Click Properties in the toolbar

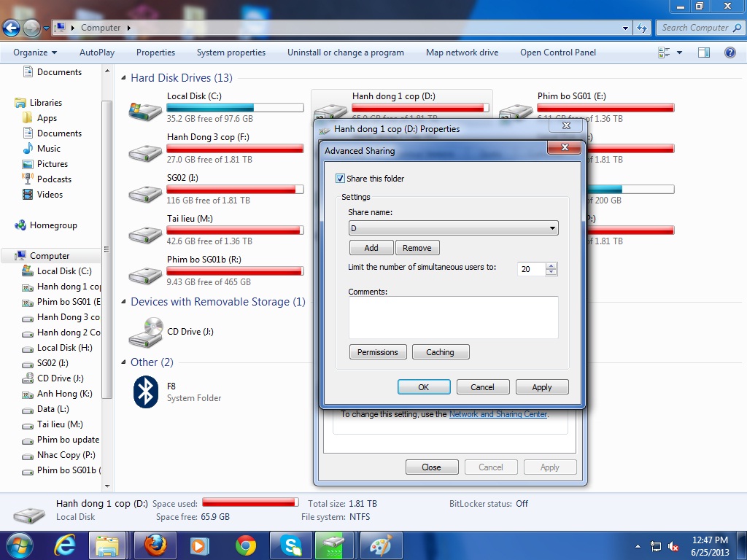click(156, 52)
